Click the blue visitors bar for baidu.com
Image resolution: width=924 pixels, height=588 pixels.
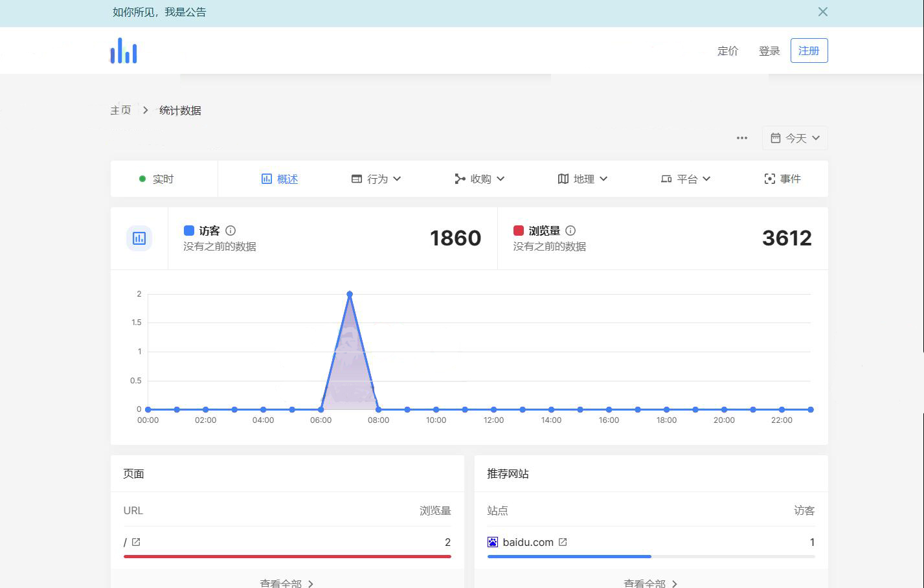click(x=569, y=556)
